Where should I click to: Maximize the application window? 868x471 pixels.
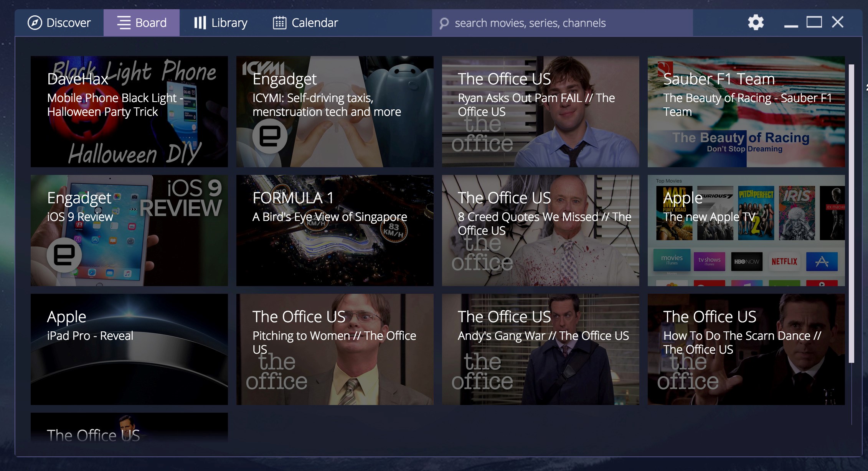pyautogui.click(x=814, y=22)
